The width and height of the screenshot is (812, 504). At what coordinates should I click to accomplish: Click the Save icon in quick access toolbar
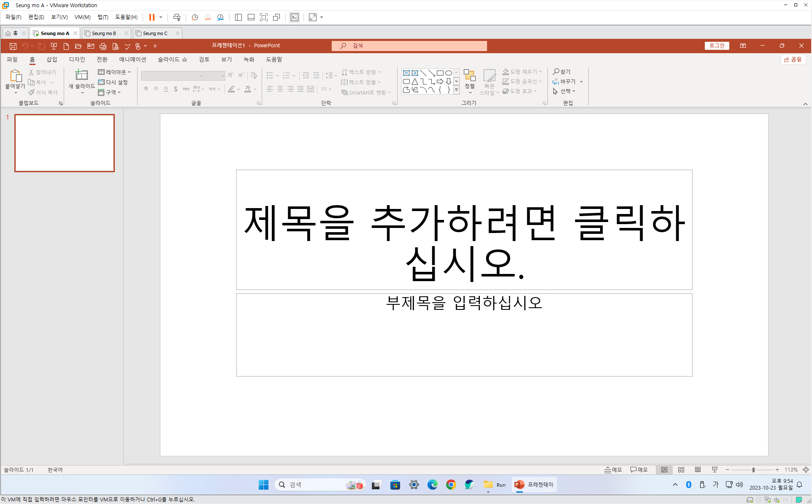tap(13, 46)
